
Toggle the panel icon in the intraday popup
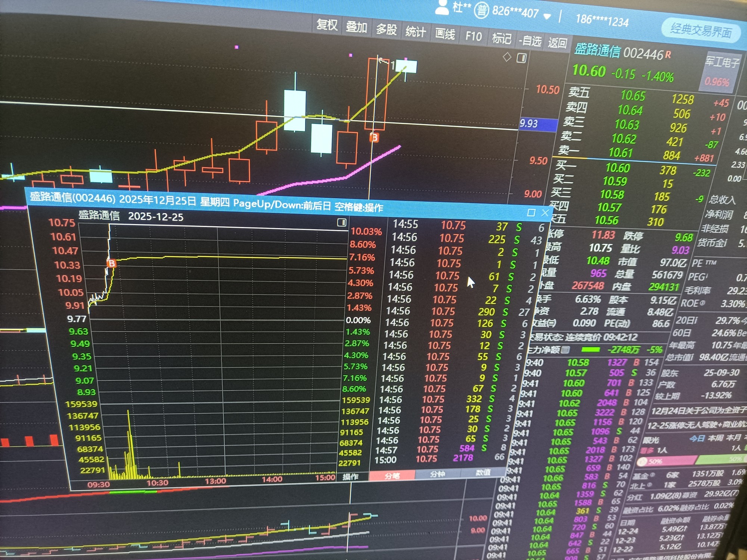(x=342, y=223)
